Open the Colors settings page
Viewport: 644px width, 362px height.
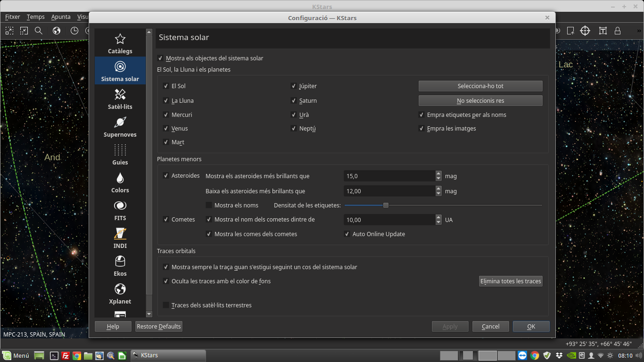(x=120, y=183)
